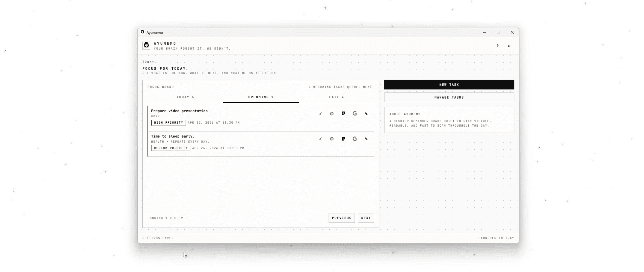This screenshot has width=644, height=272.
Task: Click the Ayumemo avatar logo in the header
Action: [146, 45]
